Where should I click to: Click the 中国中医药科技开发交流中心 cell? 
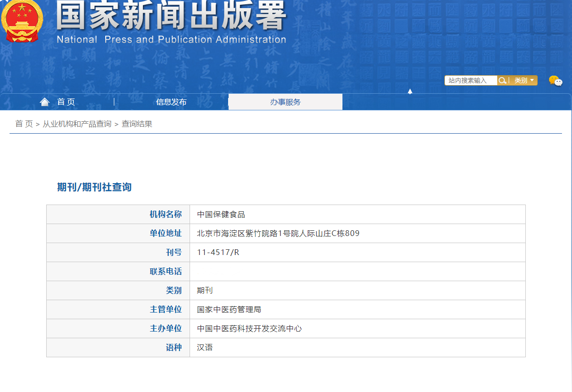click(x=249, y=328)
